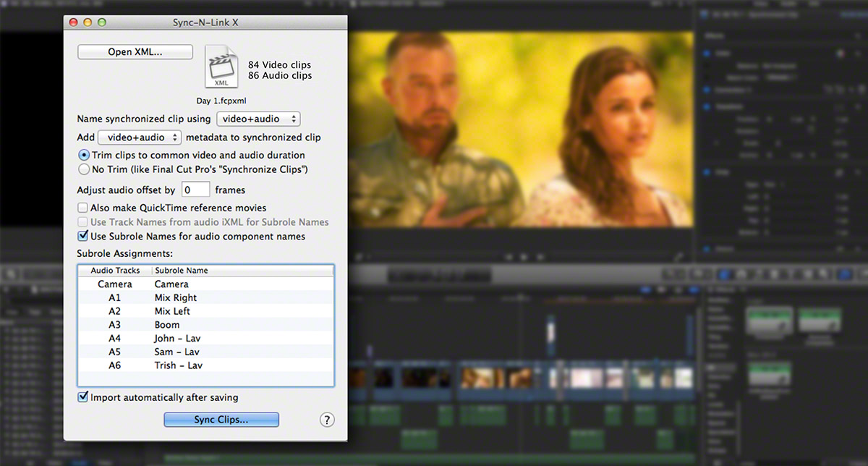Click the Open XML... button
Screen dimensions: 868x466
135,52
